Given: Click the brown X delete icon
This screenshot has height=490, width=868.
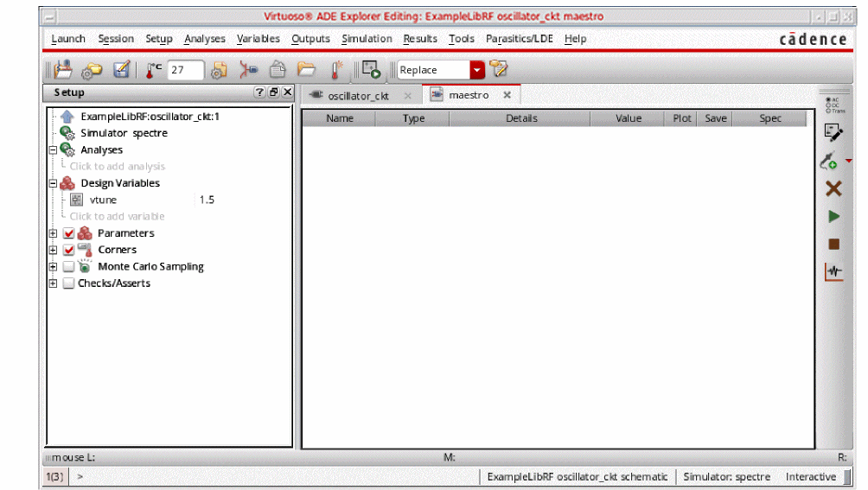Looking at the screenshot, I should 833,188.
